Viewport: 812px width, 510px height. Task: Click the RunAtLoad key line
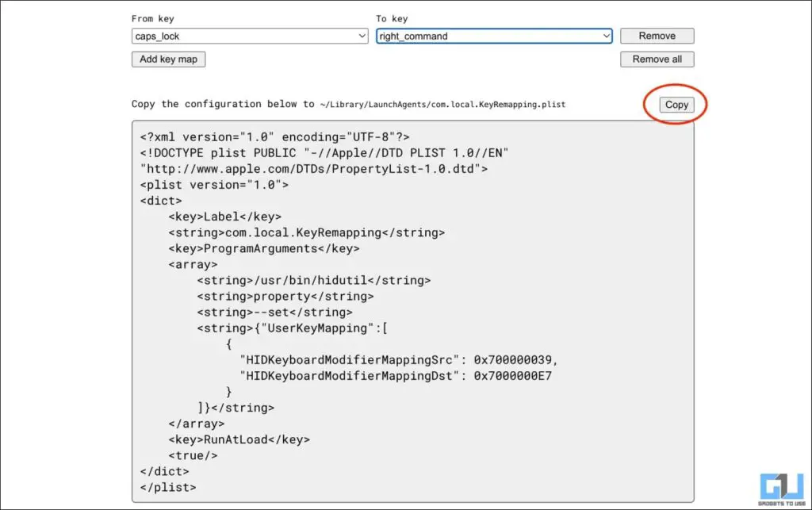pyautogui.click(x=239, y=439)
